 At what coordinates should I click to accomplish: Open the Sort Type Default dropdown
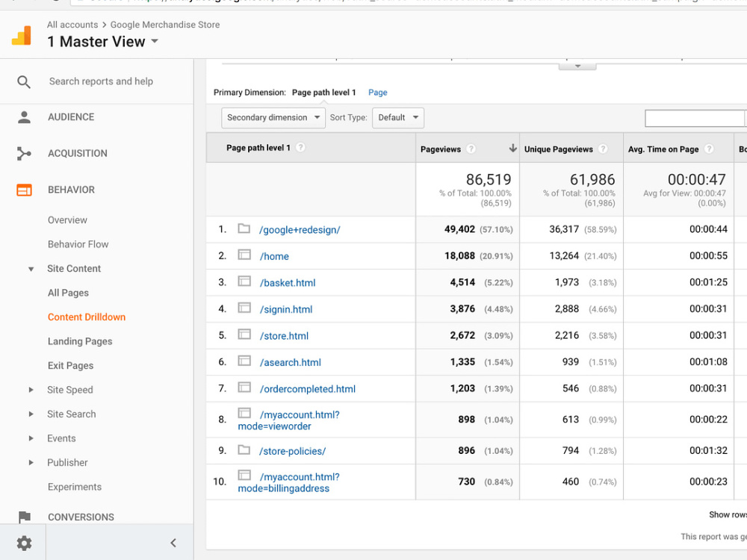[398, 118]
